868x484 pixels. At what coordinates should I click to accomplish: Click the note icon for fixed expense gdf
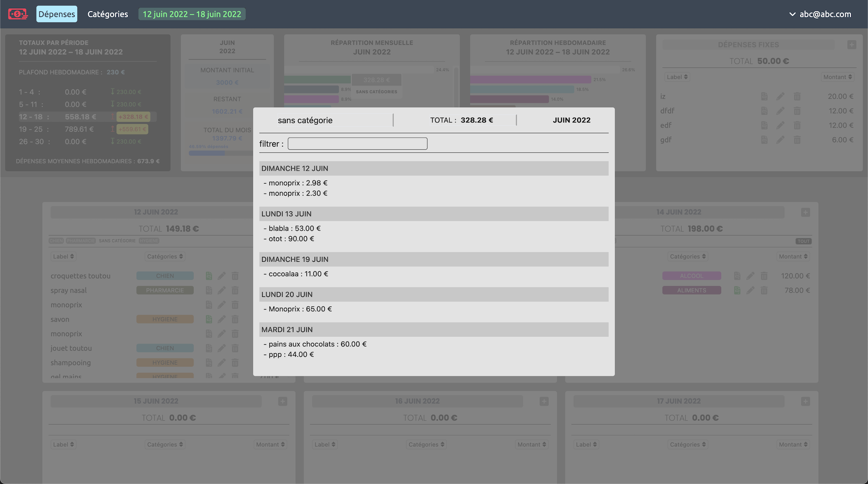(764, 140)
